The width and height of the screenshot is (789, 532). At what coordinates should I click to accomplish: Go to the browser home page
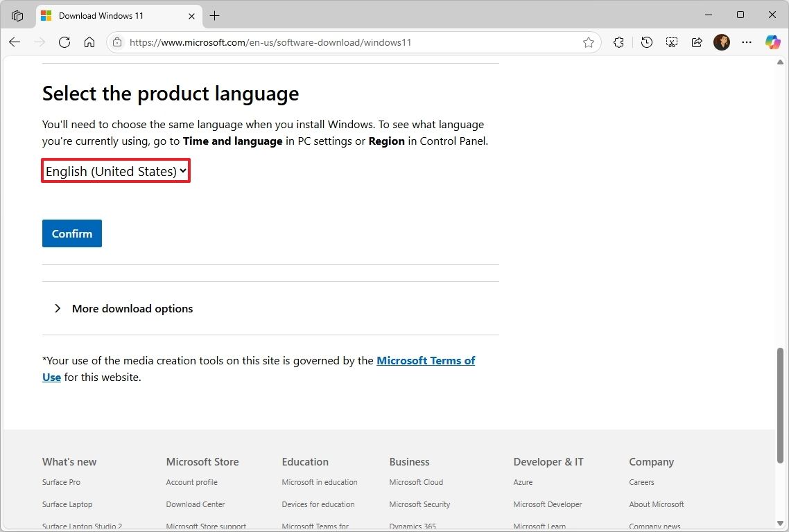pos(89,42)
